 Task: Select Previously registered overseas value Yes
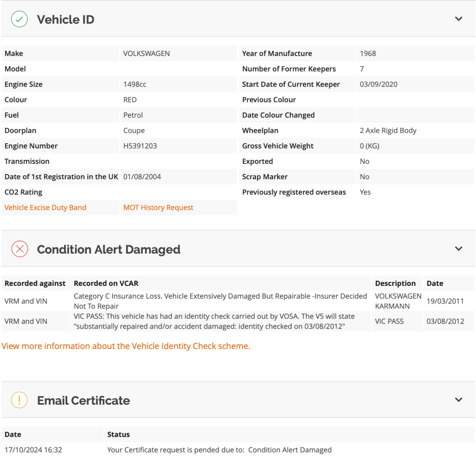click(x=365, y=192)
